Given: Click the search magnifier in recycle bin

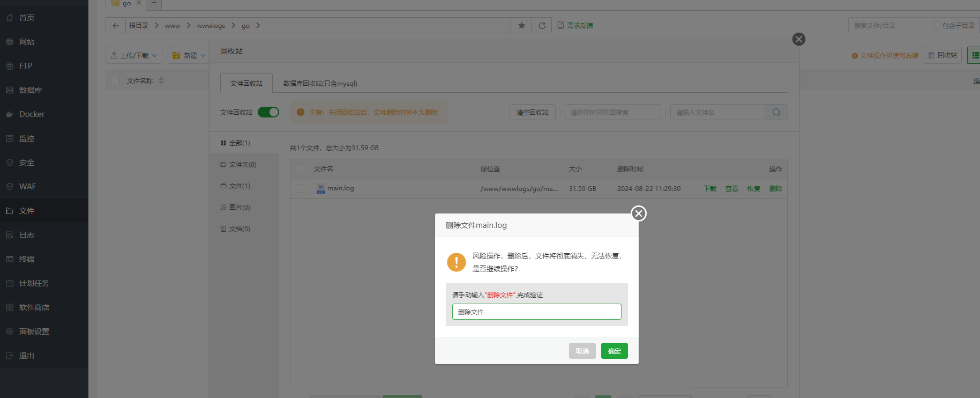Looking at the screenshot, I should (x=776, y=112).
